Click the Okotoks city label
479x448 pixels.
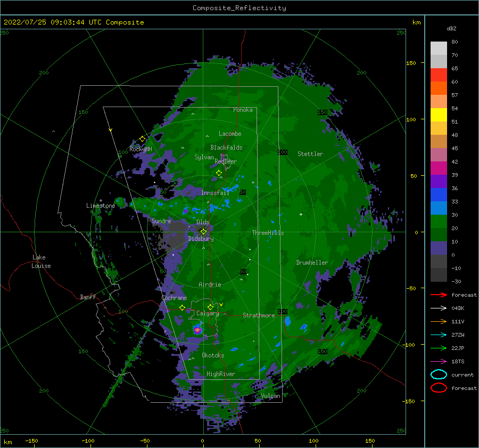click(x=213, y=355)
